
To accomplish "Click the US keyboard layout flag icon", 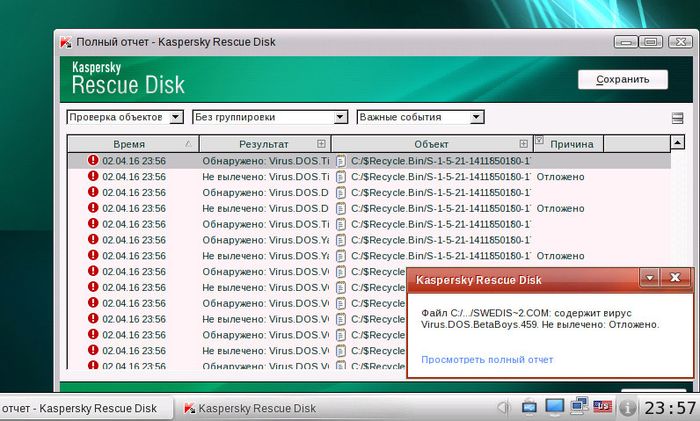I will [603, 407].
